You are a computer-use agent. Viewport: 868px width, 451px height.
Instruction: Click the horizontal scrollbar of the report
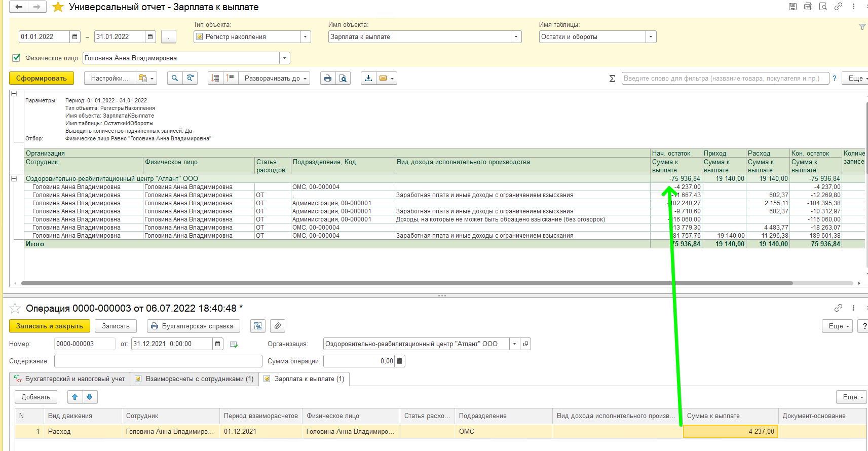405,283
